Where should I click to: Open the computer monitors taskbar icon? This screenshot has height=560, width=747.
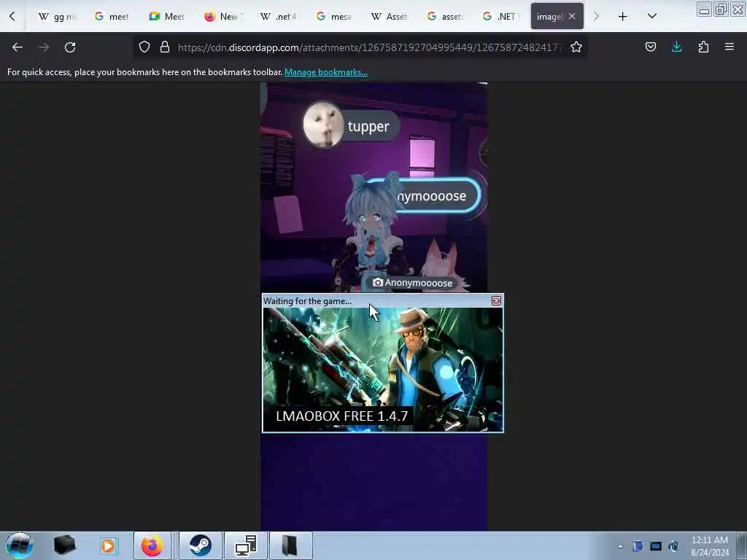(246, 545)
